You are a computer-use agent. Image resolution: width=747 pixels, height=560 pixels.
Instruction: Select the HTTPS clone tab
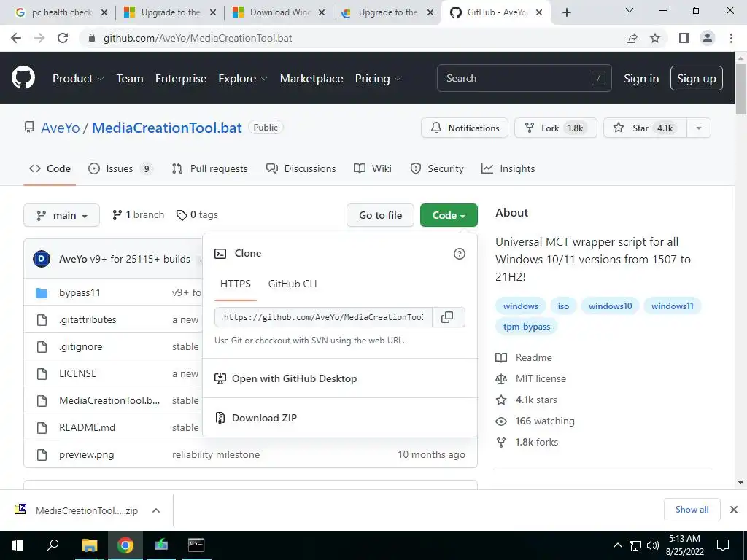tap(236, 284)
